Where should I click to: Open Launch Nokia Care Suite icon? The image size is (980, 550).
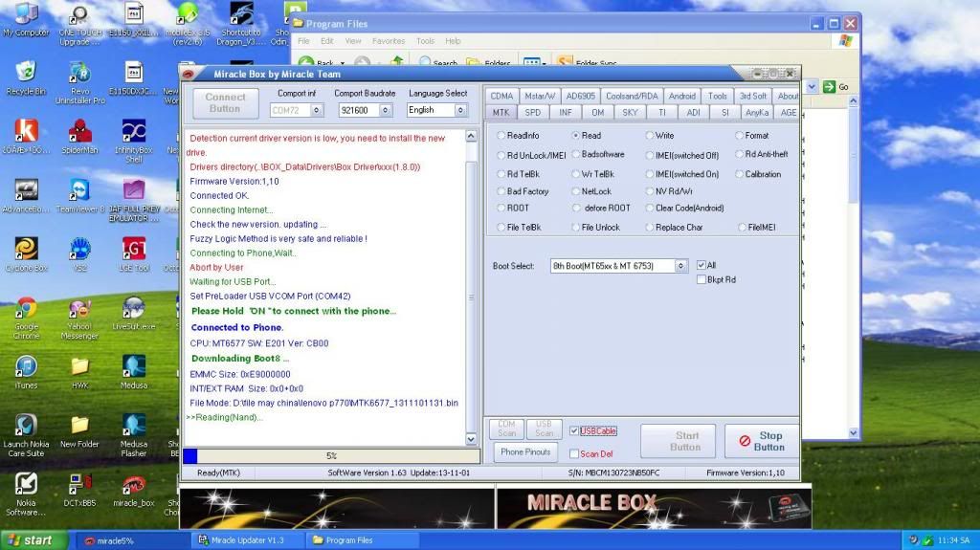(x=26, y=435)
